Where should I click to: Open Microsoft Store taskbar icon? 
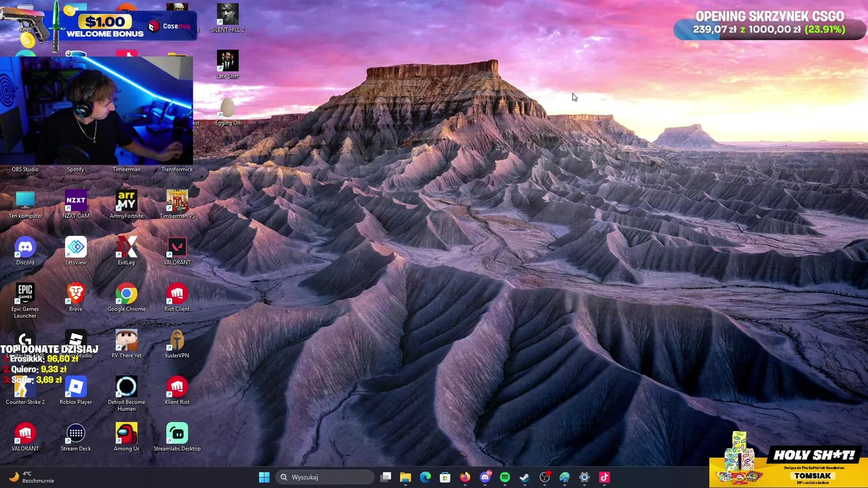tap(445, 477)
